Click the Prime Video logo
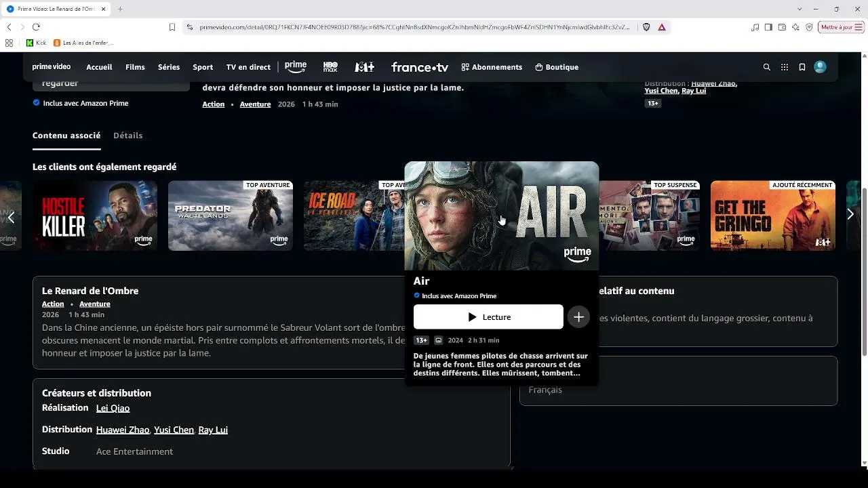Image resolution: width=868 pixels, height=488 pixels. (52, 67)
